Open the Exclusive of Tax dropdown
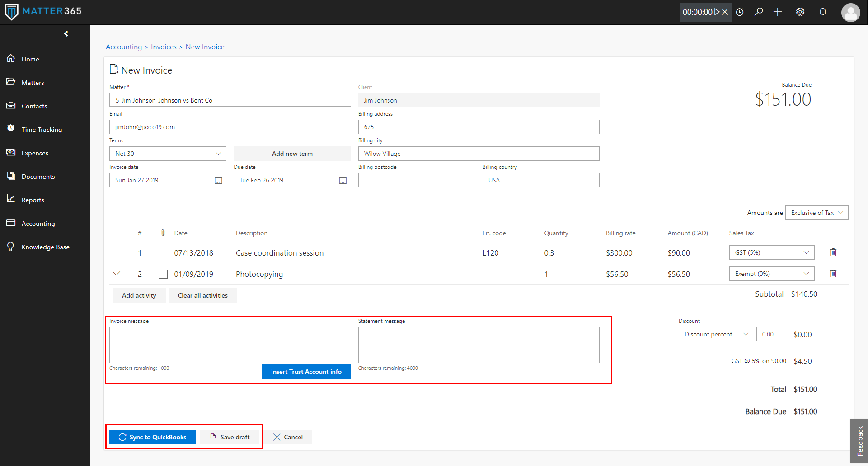868x466 pixels. [816, 213]
